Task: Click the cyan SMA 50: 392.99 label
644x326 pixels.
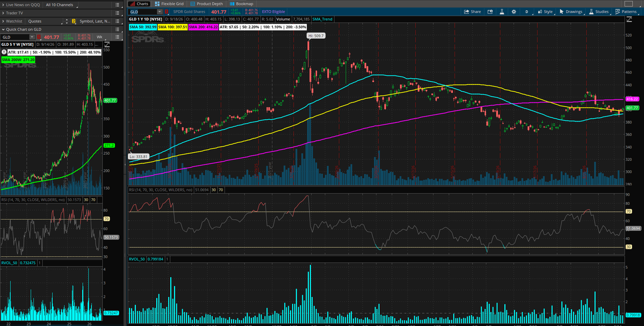Action: (x=143, y=27)
